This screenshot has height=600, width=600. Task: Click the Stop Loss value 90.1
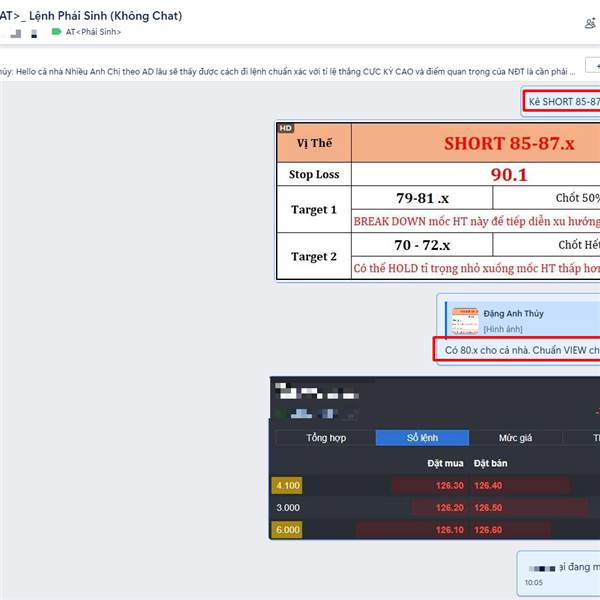pos(509,175)
